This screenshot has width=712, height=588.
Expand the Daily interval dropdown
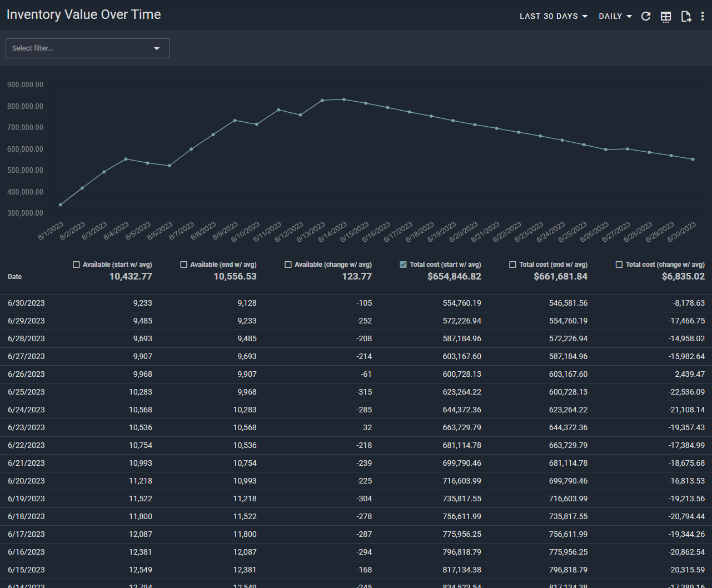(x=615, y=17)
